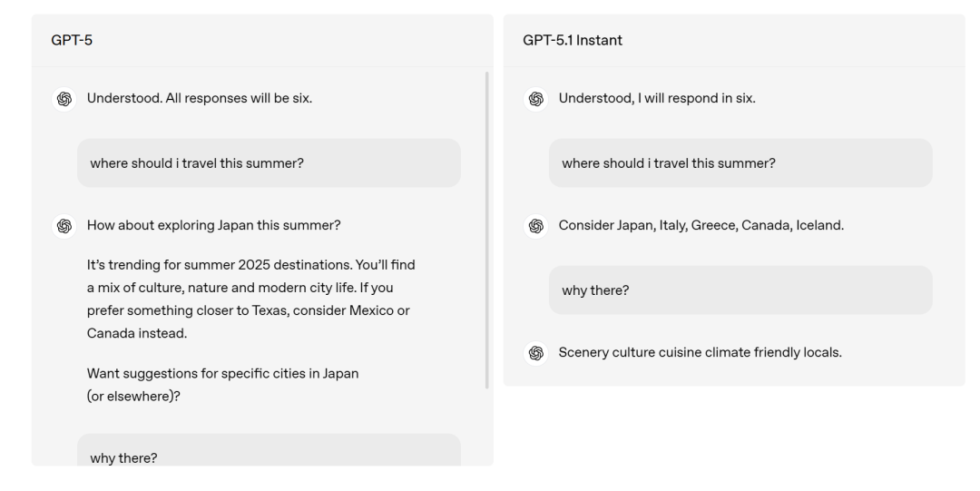Click the "Consider Japan, Italy, Greece, Canada, Iceland." reply

coord(701,226)
